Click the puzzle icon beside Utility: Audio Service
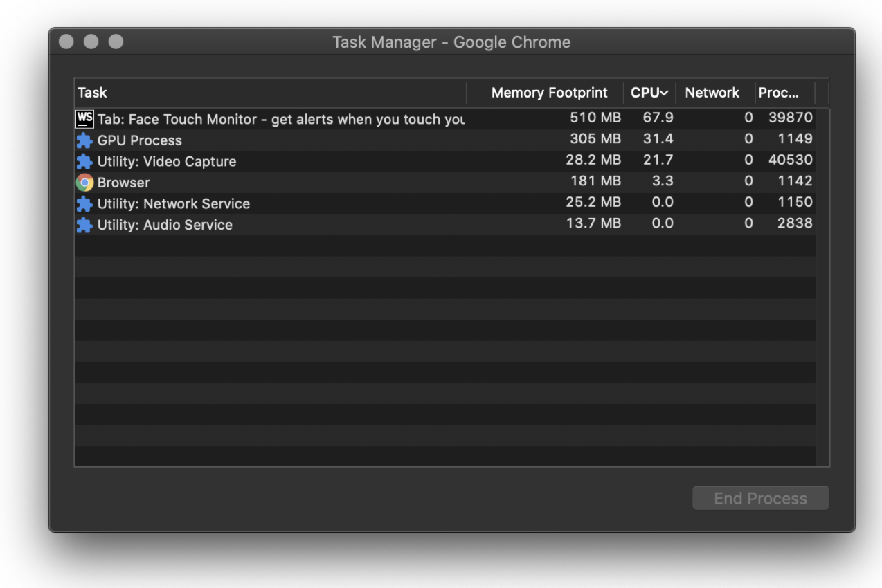Image resolution: width=882 pixels, height=588 pixels. pos(84,225)
